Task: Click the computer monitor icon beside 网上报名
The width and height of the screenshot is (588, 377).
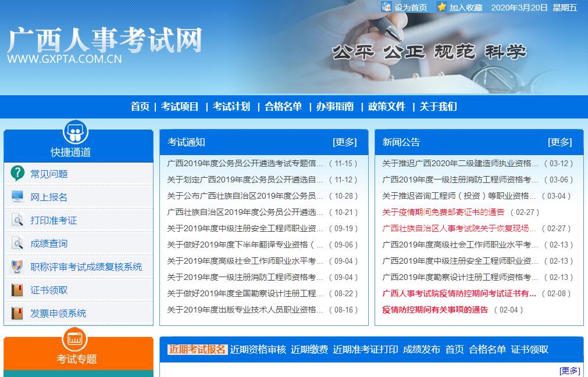Action: click(x=17, y=196)
